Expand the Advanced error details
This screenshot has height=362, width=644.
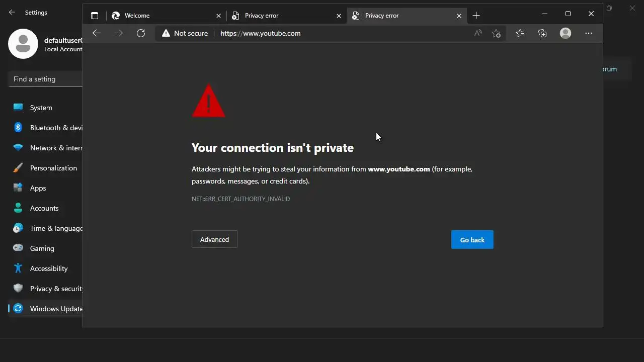point(214,239)
